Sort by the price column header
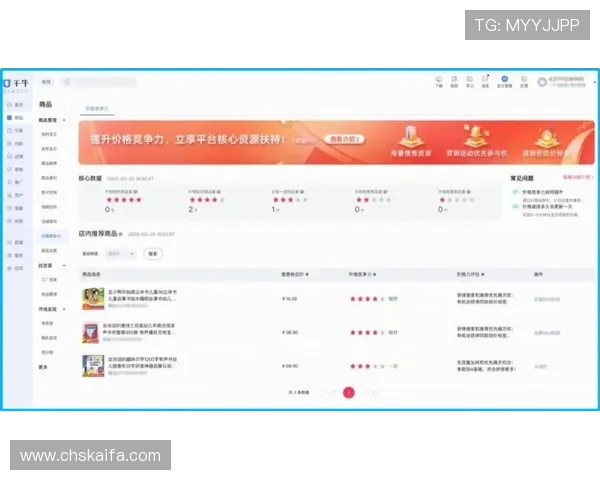This screenshot has height=480, width=600. click(295, 274)
